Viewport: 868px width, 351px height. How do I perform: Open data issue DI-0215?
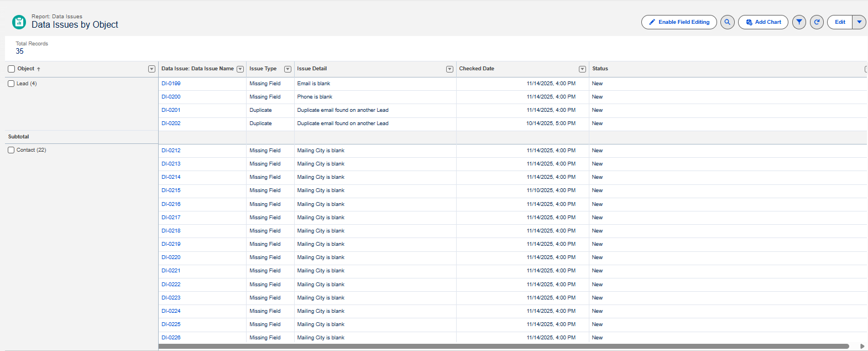point(171,190)
